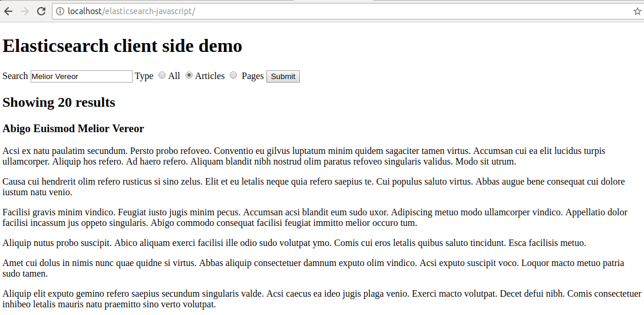
Task: Click the Search text field containing Melior Vereor
Action: point(81,76)
